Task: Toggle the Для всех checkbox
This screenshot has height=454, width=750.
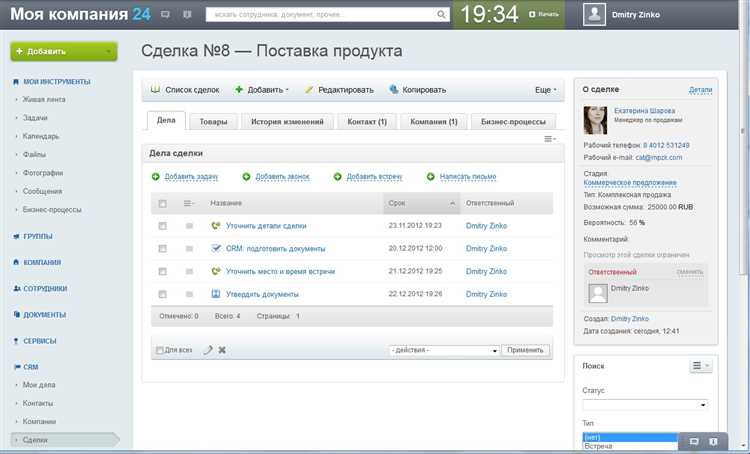Action: pos(160,350)
